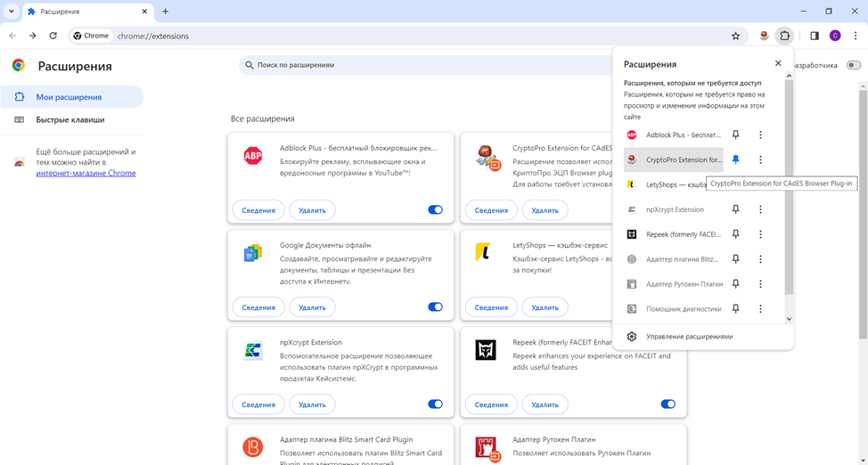This screenshot has width=868, height=465.
Task: Open the Chrome profile avatar
Action: (x=835, y=36)
